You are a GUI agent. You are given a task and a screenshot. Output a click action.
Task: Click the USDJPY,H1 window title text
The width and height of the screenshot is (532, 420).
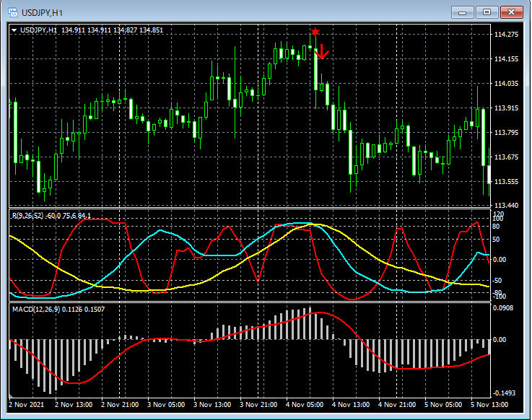point(41,12)
